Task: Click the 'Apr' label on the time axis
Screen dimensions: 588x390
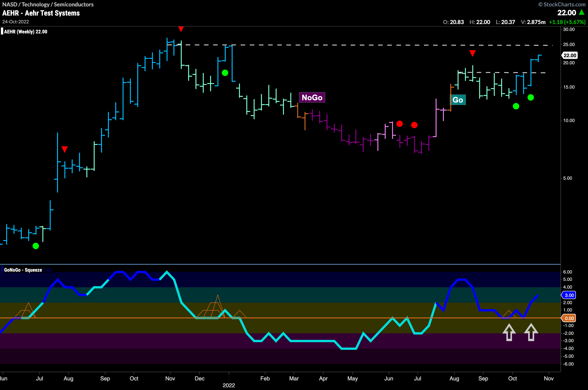Action: point(323,379)
